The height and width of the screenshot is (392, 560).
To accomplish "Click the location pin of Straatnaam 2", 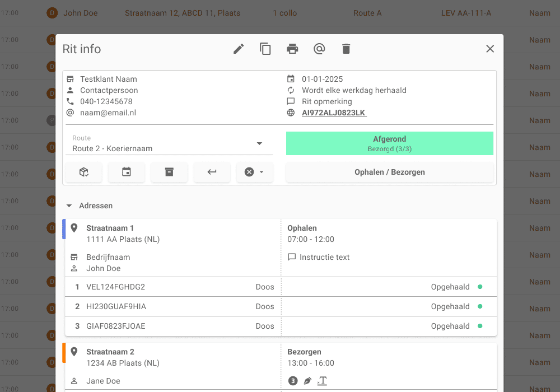I will click(74, 352).
